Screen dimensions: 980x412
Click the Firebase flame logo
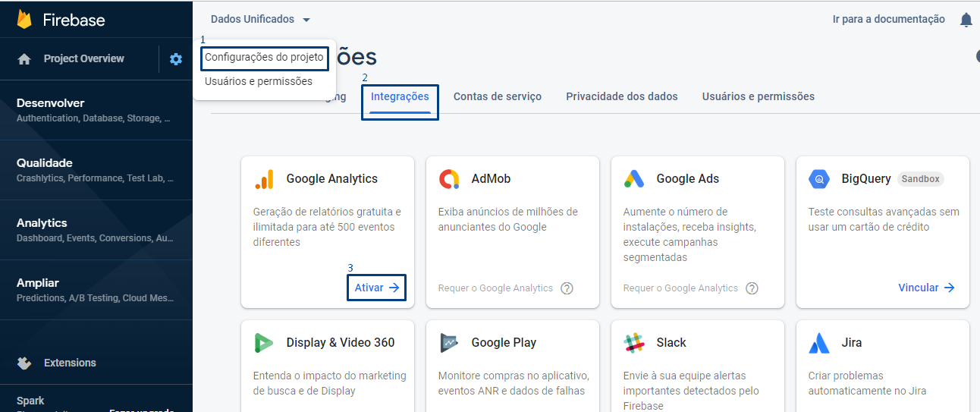(24, 20)
